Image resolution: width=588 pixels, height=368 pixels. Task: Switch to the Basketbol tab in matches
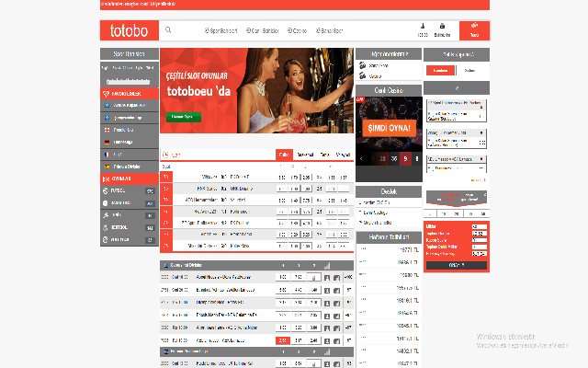(305, 154)
